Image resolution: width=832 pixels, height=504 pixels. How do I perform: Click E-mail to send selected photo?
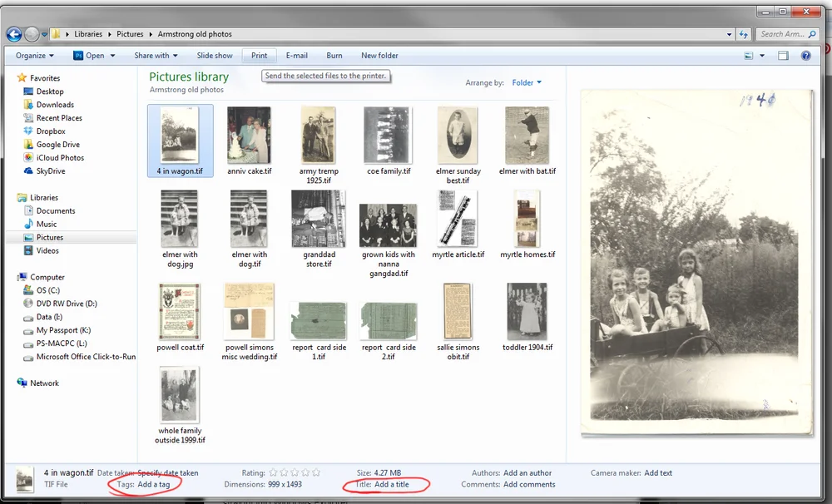tap(296, 55)
